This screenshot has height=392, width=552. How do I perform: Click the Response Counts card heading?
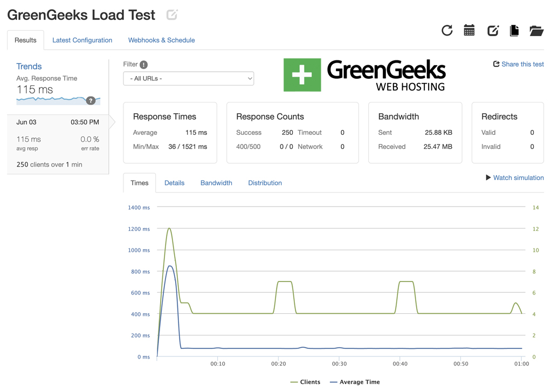pyautogui.click(x=270, y=116)
